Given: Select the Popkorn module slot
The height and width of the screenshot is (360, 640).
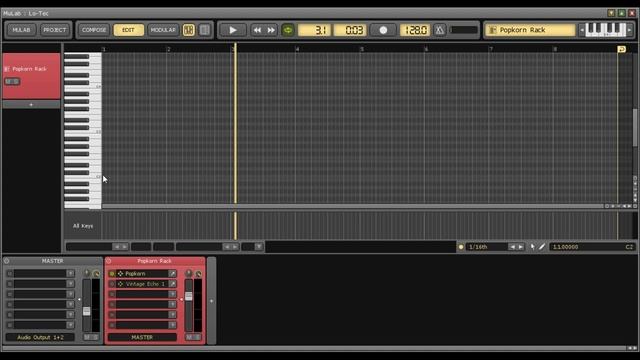Looking at the screenshot, I should 142,273.
